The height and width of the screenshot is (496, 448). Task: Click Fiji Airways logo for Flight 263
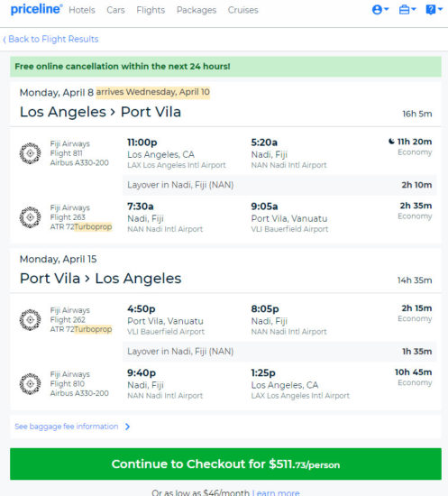click(31, 217)
